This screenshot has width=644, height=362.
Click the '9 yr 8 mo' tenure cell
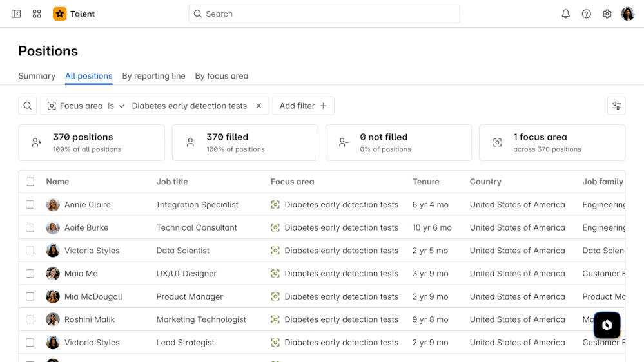[x=431, y=319]
